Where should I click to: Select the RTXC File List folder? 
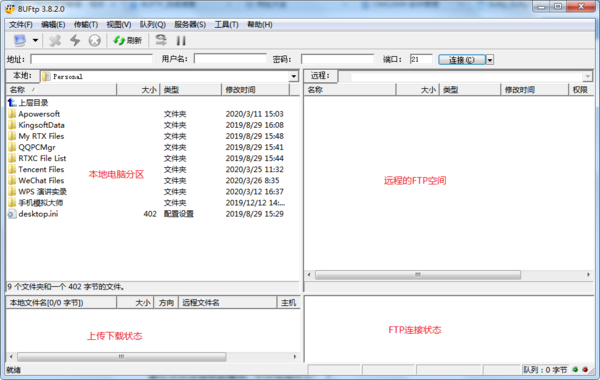[x=42, y=158]
